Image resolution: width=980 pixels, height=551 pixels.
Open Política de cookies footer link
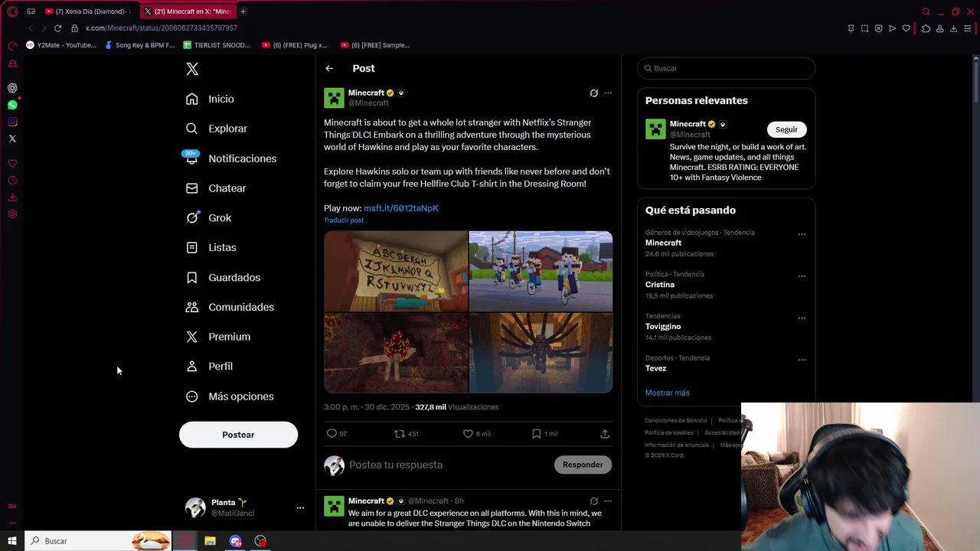(x=668, y=432)
